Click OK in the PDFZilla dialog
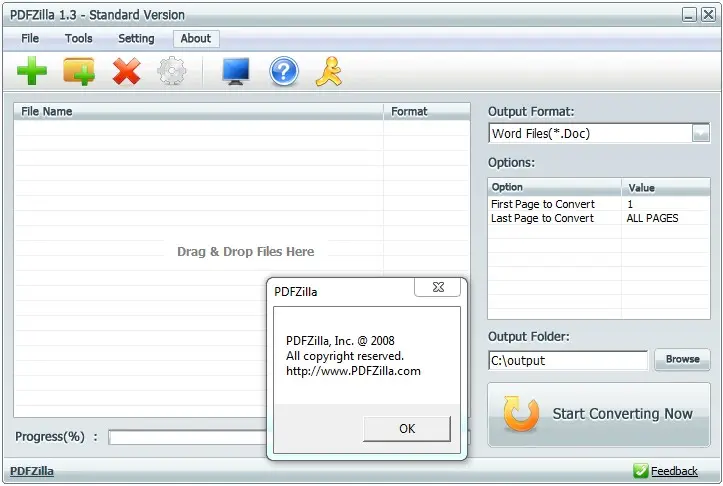Image resolution: width=723 pixels, height=486 pixels. (x=407, y=429)
